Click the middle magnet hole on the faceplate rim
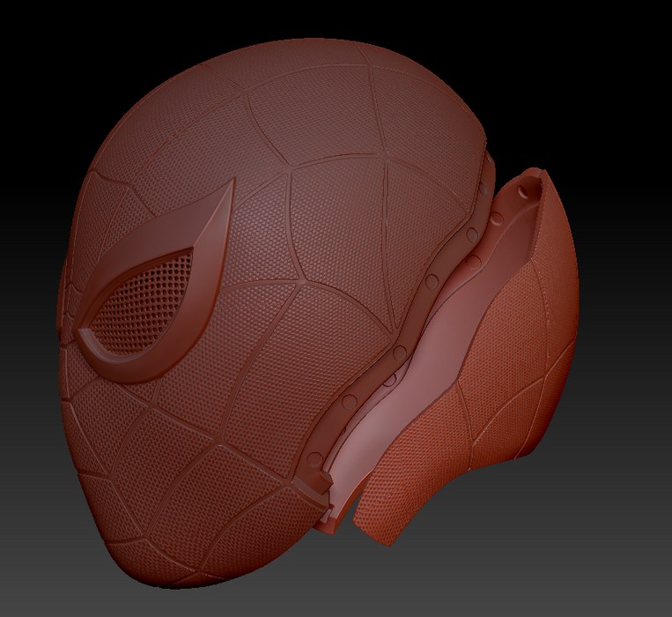Viewport: 672px width, 617px height. tap(400, 352)
